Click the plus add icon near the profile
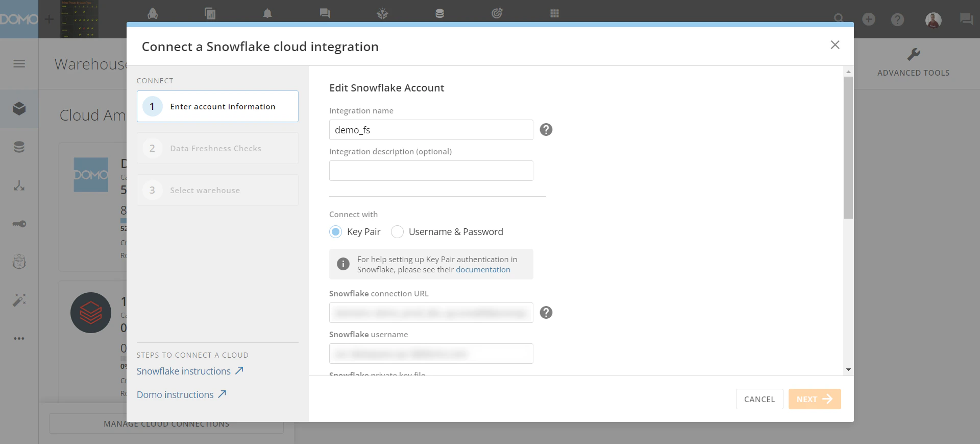This screenshot has height=444, width=980. (x=869, y=19)
